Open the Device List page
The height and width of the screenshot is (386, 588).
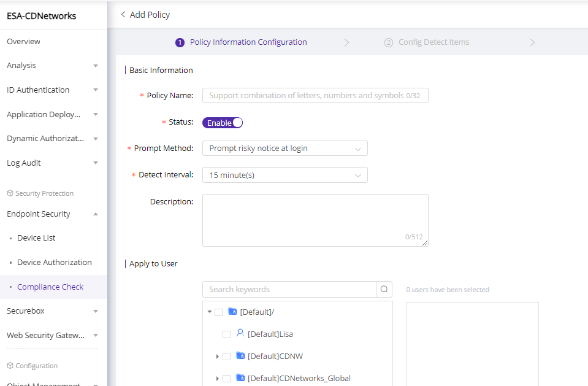[36, 237]
